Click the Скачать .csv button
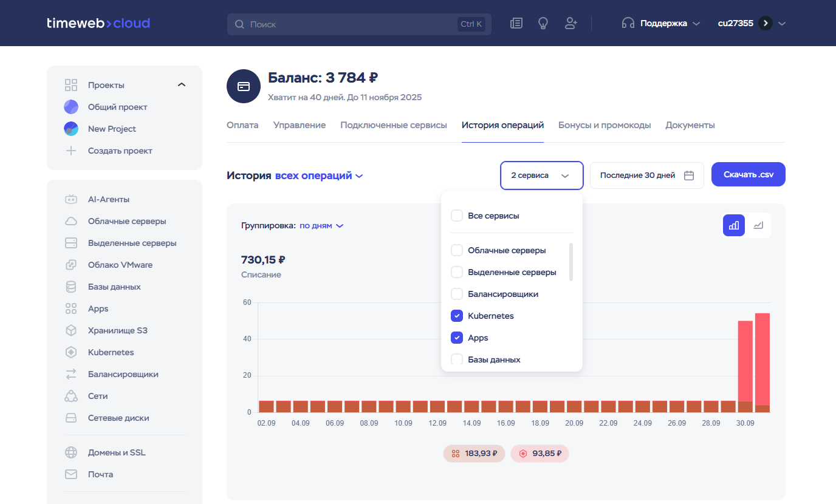836x504 pixels. 748,175
